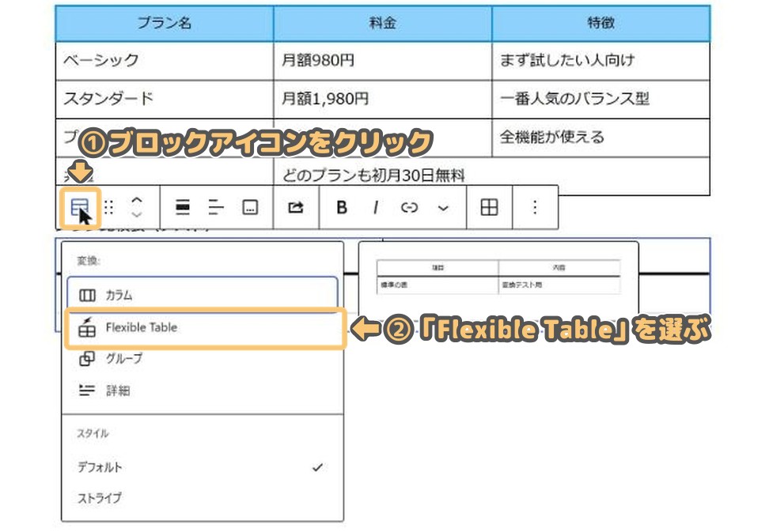The height and width of the screenshot is (532, 769).
Task: Click the table preview thumbnail
Action: pyautogui.click(x=498, y=277)
